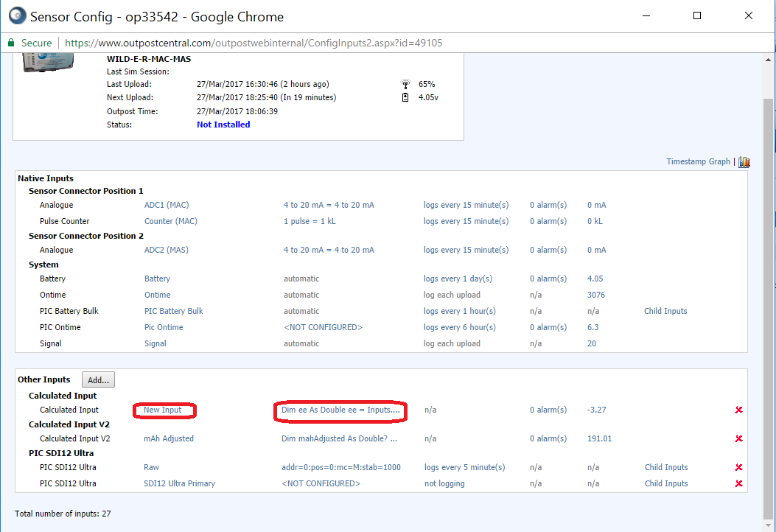Click the Secure padlock icon in address bar
The height and width of the screenshot is (532, 776).
tap(11, 43)
